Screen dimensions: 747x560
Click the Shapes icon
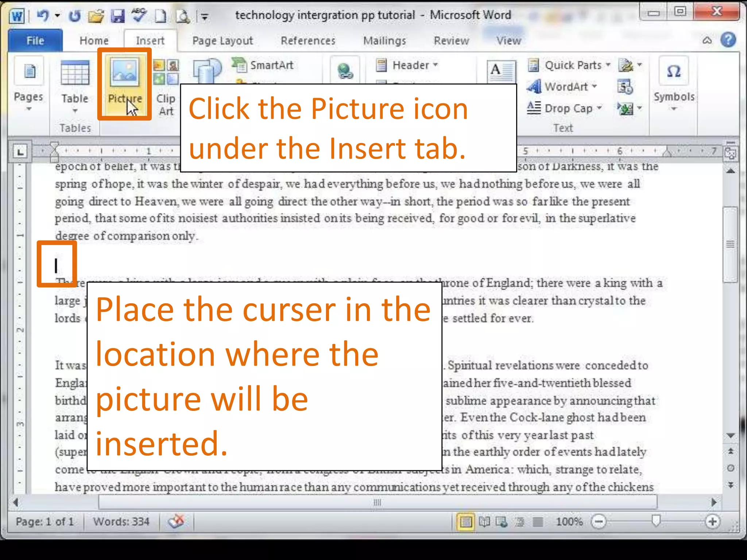[207, 70]
